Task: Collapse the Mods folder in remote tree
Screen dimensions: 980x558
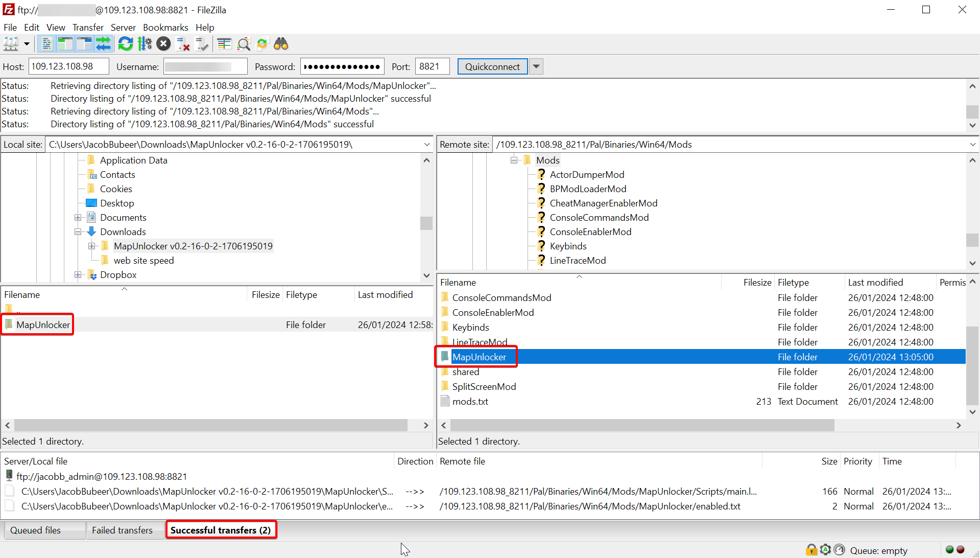Action: (514, 160)
